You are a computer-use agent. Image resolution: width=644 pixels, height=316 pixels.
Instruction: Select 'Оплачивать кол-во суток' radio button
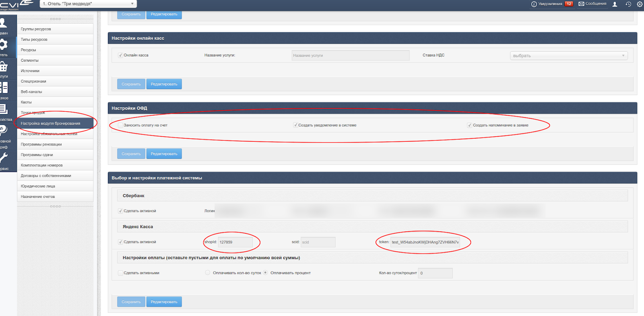tap(208, 273)
